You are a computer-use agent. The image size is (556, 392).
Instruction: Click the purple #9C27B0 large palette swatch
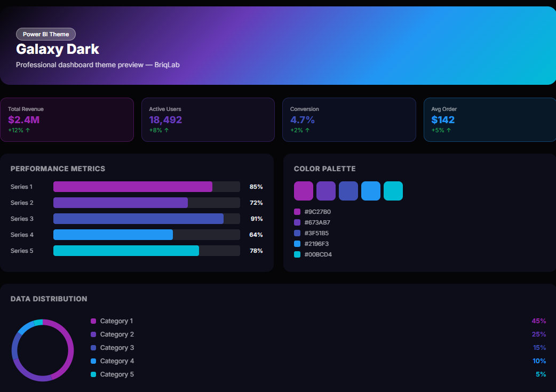click(304, 191)
